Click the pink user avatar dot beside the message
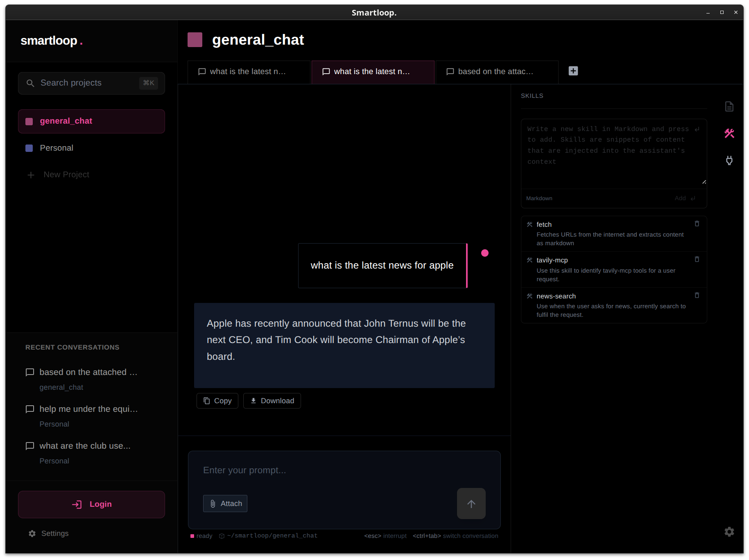Viewport: 749px width, 560px height. (485, 253)
